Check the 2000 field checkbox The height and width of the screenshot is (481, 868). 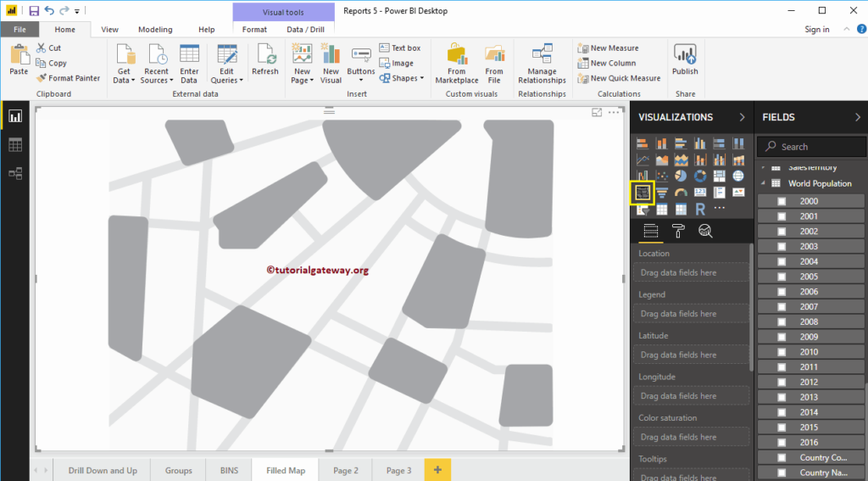(x=782, y=202)
